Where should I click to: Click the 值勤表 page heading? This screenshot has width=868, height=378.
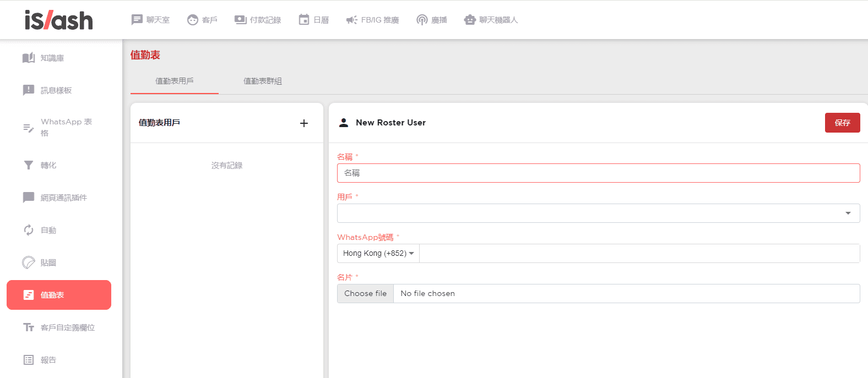click(145, 55)
